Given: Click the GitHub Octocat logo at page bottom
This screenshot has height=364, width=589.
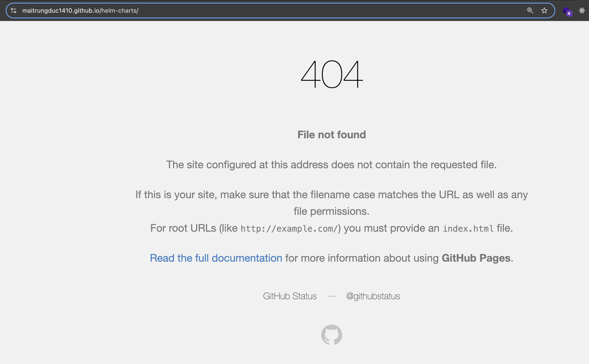Looking at the screenshot, I should click(331, 335).
